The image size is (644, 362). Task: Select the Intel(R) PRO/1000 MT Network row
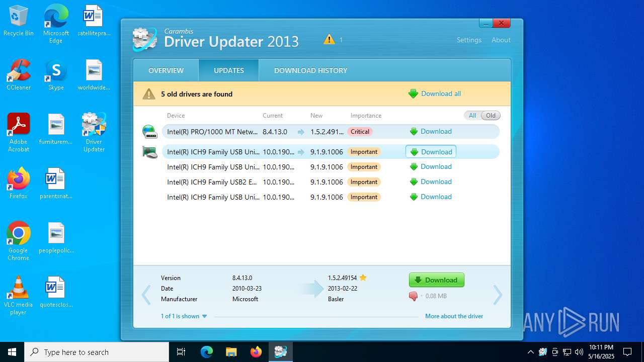click(331, 132)
